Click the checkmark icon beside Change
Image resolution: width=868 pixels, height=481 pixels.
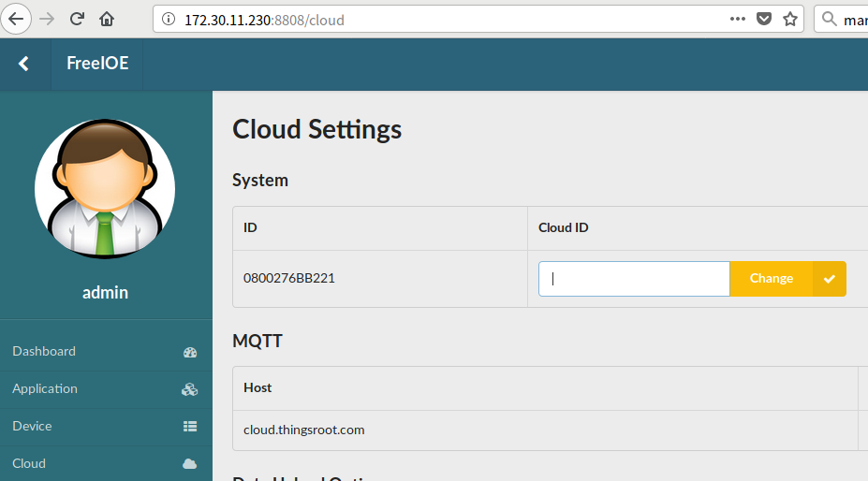(x=829, y=279)
